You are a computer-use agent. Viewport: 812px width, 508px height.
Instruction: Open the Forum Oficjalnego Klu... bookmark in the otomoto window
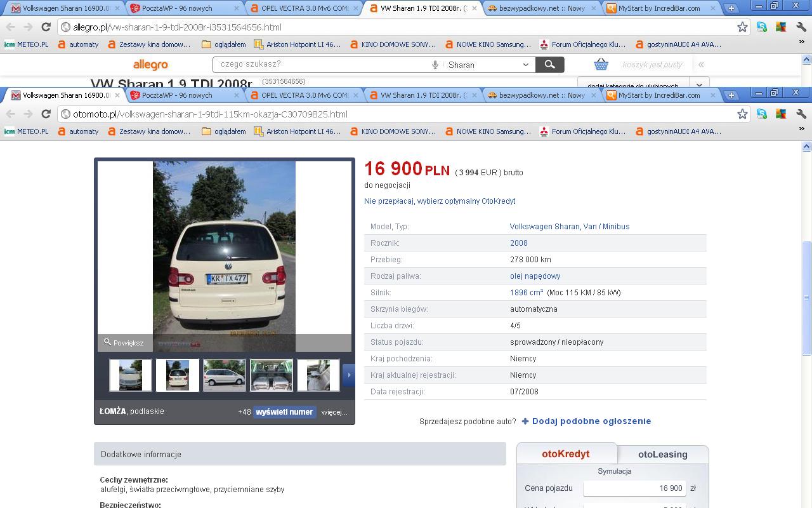582,131
